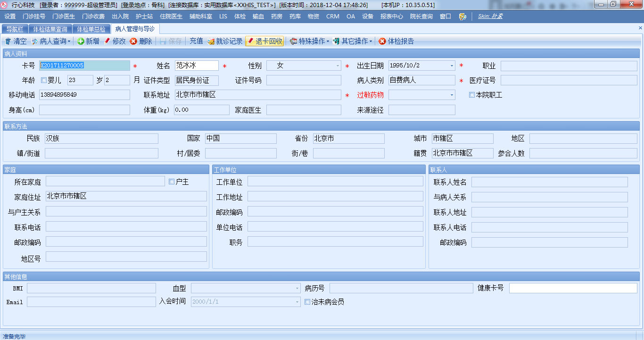The width and height of the screenshot is (644, 340).
Task: Click the 退卡回收 card return button
Action: point(264,41)
